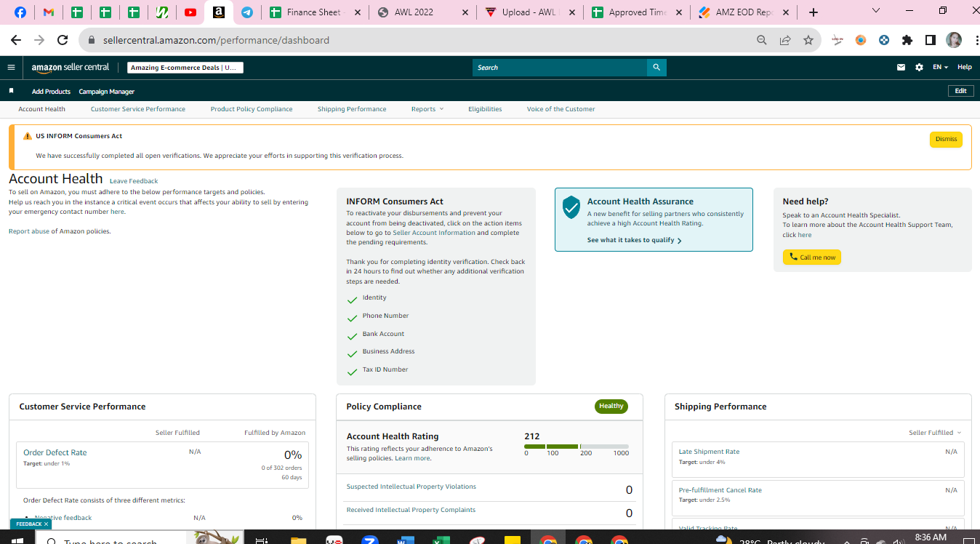The image size is (980, 544).
Task: Switch to the Finance Sheet tab
Action: click(314, 12)
